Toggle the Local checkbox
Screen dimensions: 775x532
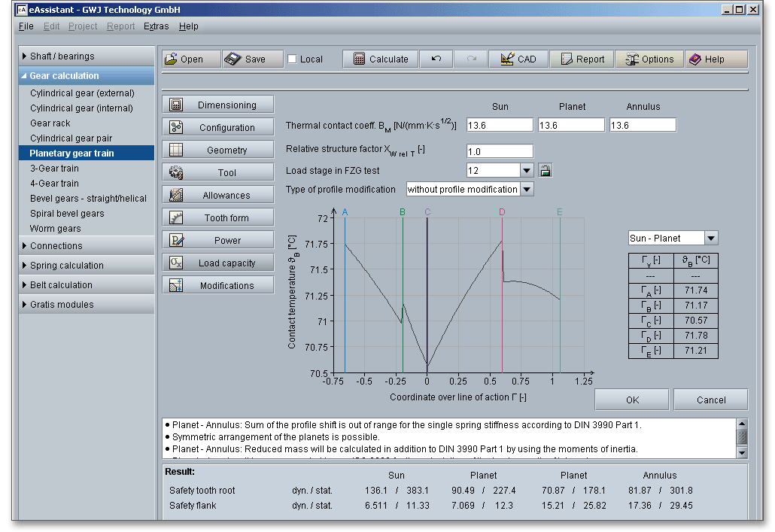pyautogui.click(x=292, y=59)
